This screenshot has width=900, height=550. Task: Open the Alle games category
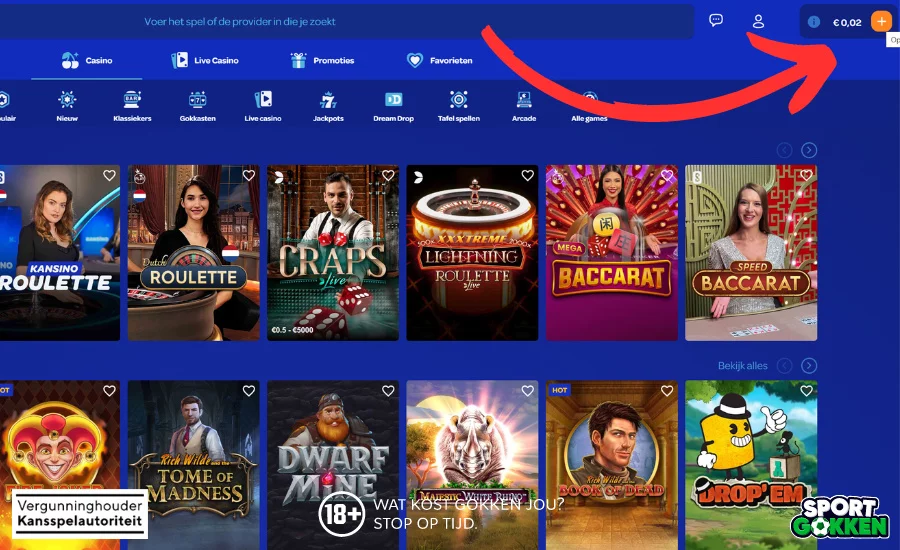pyautogui.click(x=589, y=106)
